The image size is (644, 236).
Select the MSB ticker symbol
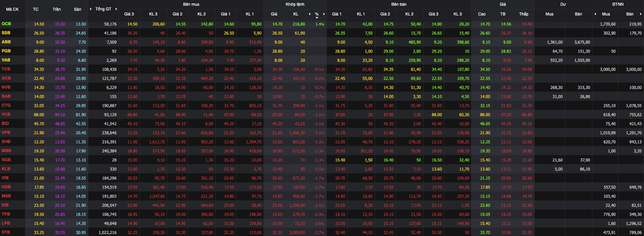click(x=6, y=196)
